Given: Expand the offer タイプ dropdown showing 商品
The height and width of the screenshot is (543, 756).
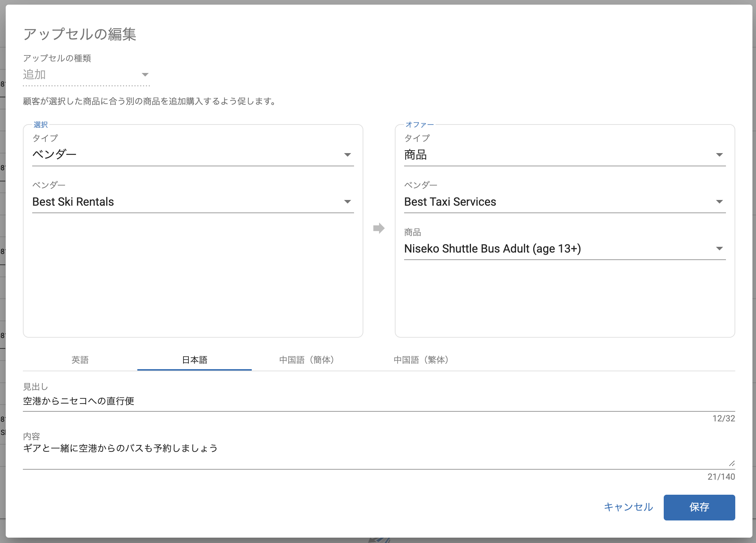Looking at the screenshot, I should (x=564, y=155).
